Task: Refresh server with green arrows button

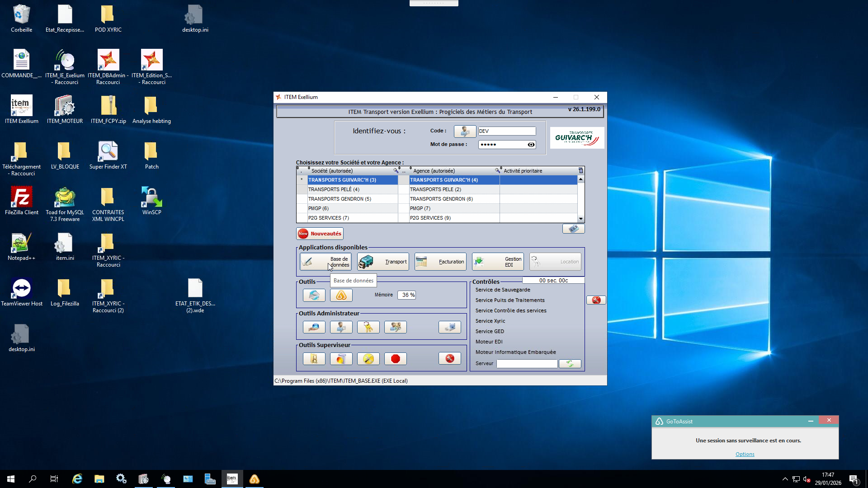Action: [570, 364]
